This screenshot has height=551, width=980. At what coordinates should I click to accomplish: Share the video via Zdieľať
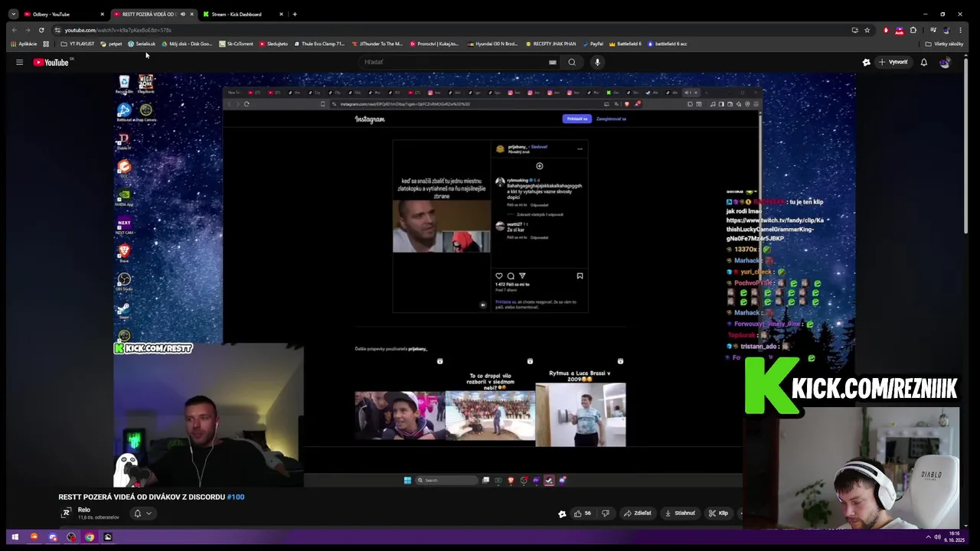click(x=638, y=513)
